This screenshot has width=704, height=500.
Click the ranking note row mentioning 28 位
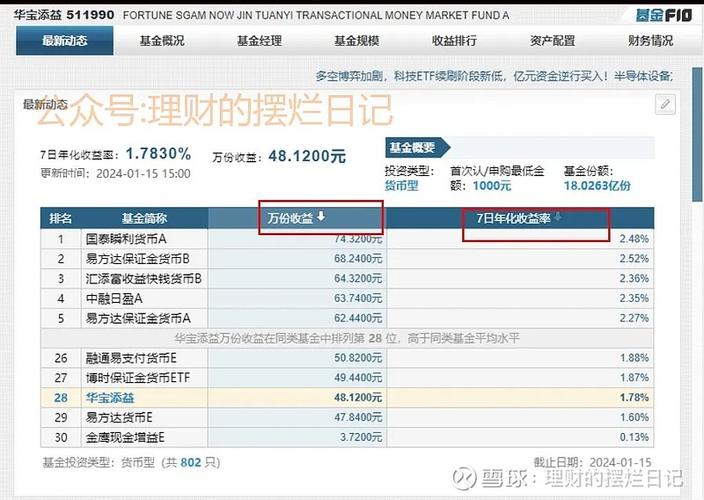point(347,338)
